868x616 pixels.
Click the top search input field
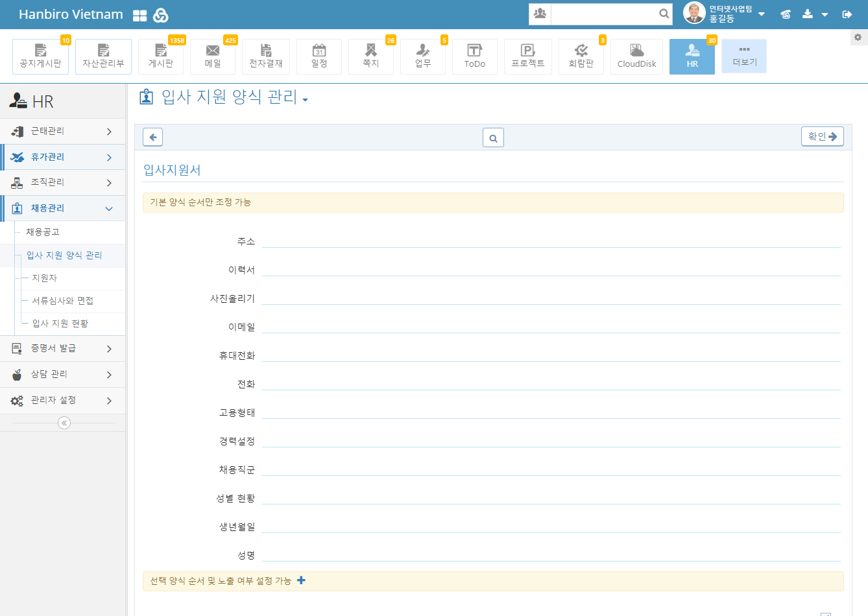[604, 13]
